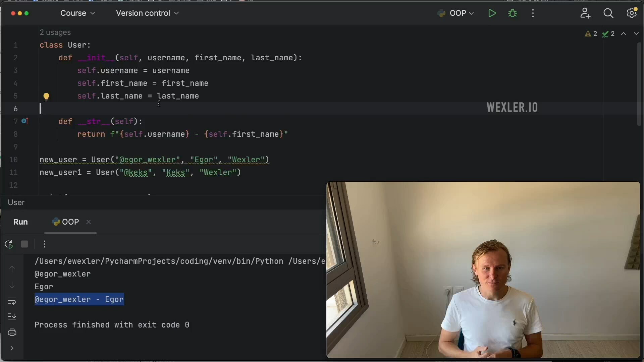Stop the running process square icon
Image resolution: width=644 pixels, height=362 pixels.
(24, 244)
